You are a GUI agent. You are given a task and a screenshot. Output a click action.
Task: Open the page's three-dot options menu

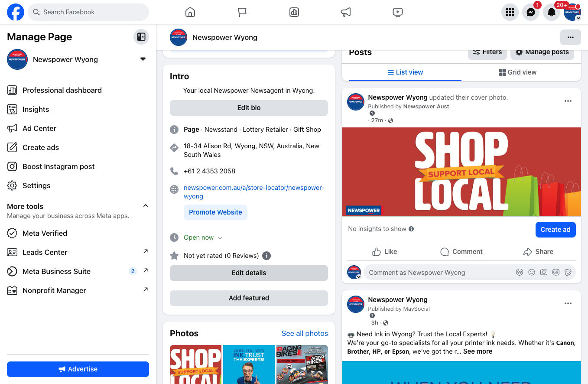[x=571, y=37]
